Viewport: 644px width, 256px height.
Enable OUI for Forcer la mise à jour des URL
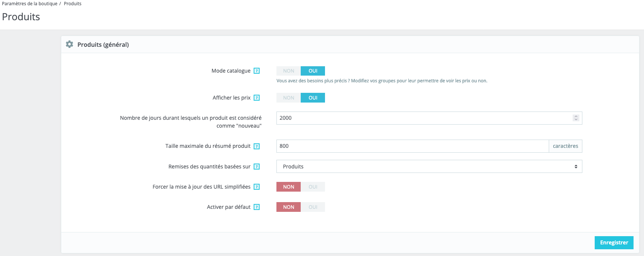tap(313, 187)
